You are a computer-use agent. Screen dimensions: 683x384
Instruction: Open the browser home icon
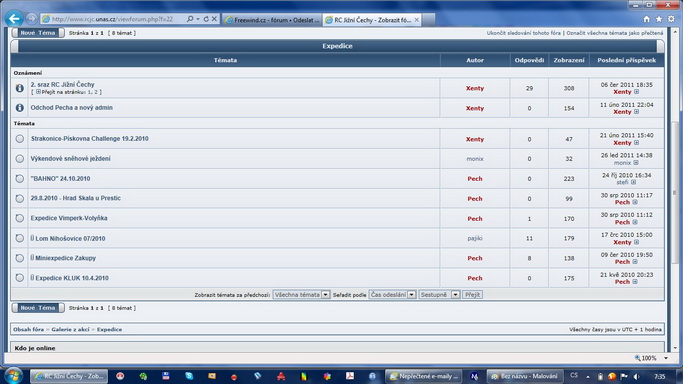coord(646,19)
